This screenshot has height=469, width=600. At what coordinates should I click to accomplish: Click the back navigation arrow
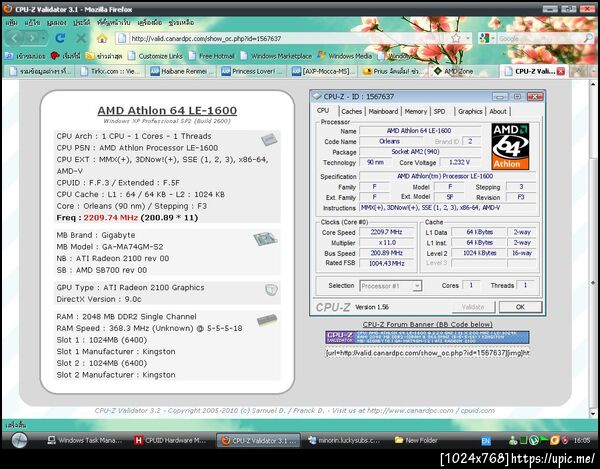[15, 38]
